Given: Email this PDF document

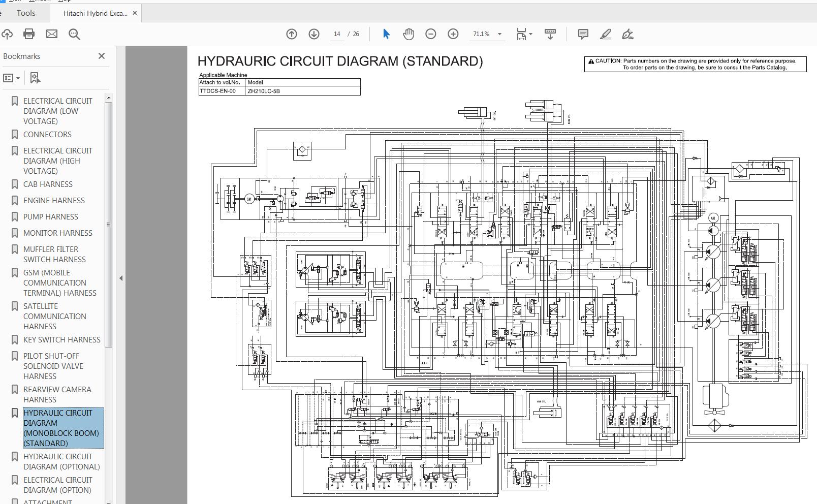Looking at the screenshot, I should 51,34.
